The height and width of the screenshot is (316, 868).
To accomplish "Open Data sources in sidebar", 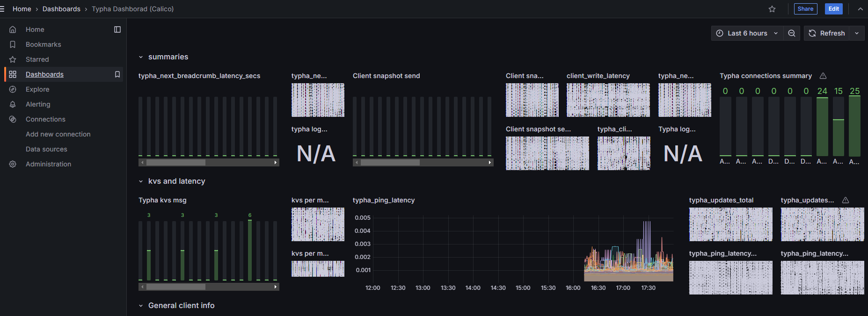I will click(x=46, y=149).
